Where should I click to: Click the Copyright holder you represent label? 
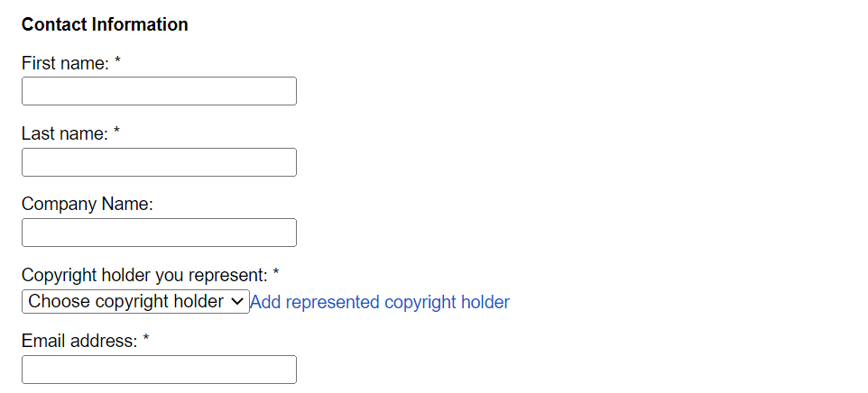pos(144,274)
